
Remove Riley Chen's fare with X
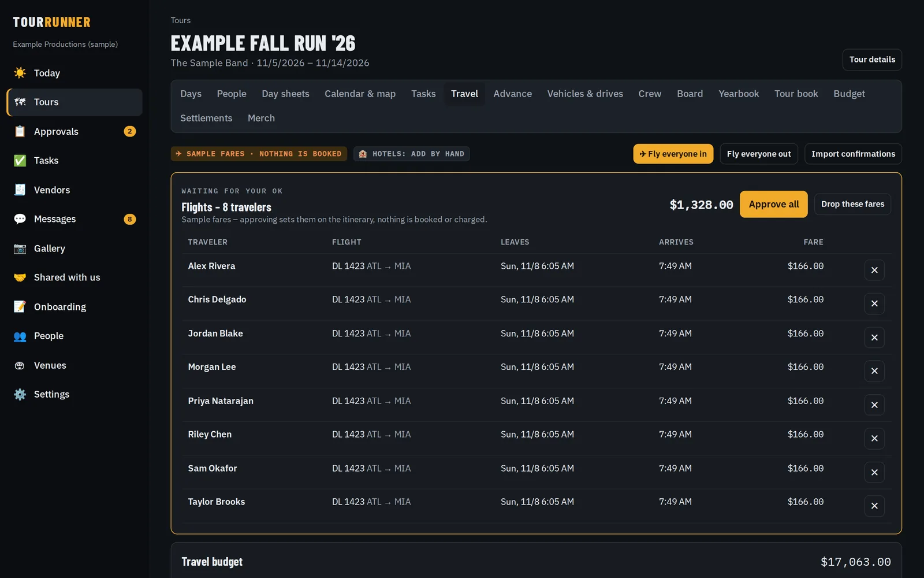point(874,438)
